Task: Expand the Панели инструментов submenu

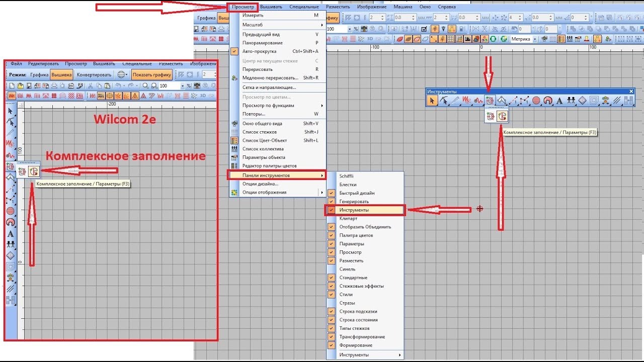Action: pos(278,175)
